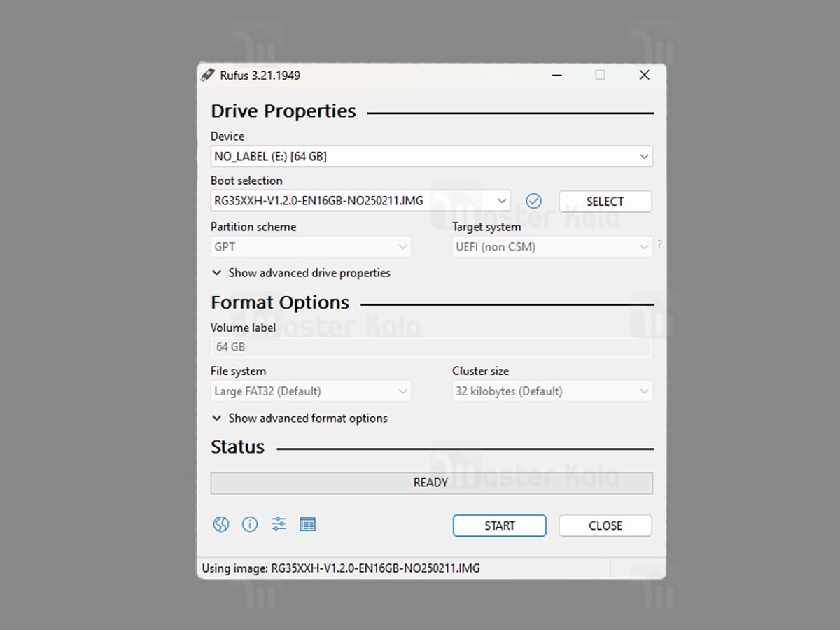Open the language globe icon
Viewport: 840px width, 630px height.
pyautogui.click(x=221, y=524)
